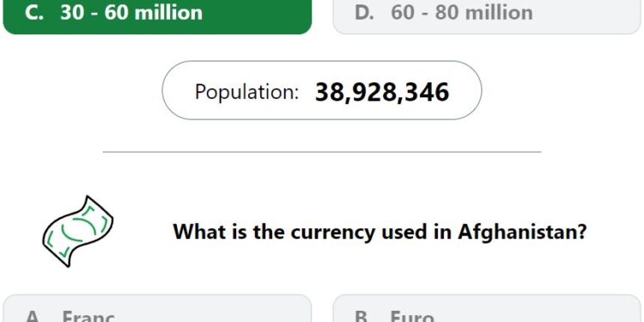
Task: Select answer C, 30 - 60 million
Action: click(x=157, y=17)
